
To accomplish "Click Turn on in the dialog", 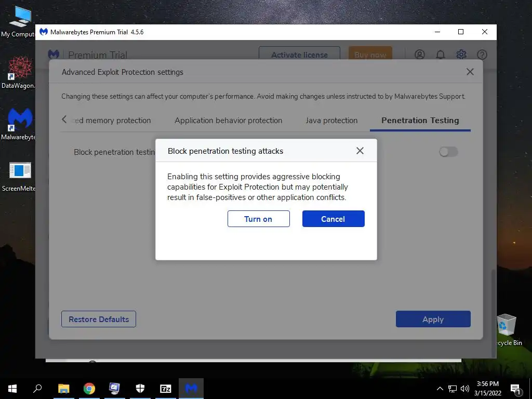I will point(259,219).
